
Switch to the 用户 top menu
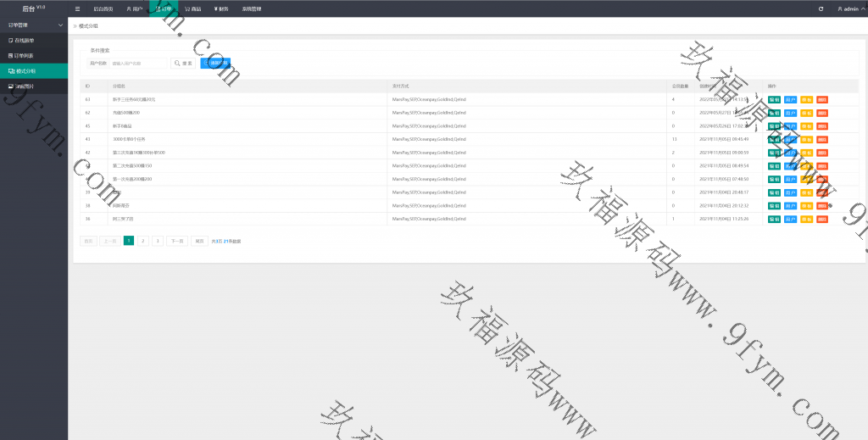(x=134, y=8)
